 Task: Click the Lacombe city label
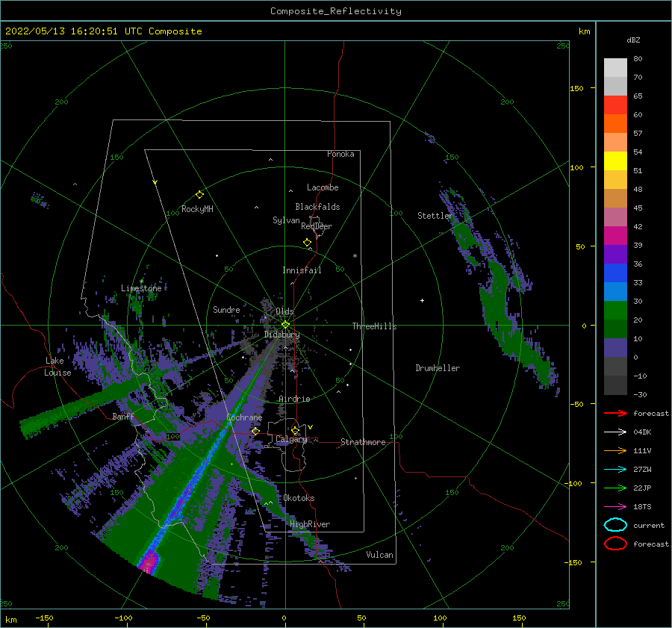tap(323, 187)
